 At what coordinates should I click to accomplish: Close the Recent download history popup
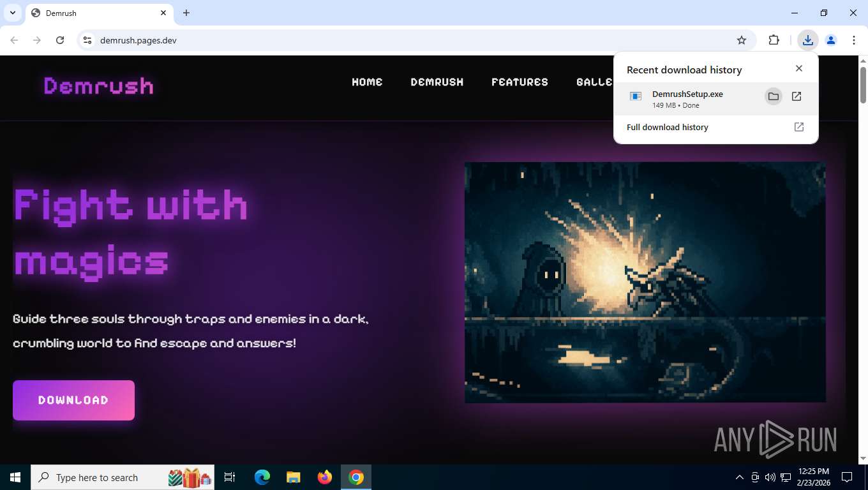[799, 68]
